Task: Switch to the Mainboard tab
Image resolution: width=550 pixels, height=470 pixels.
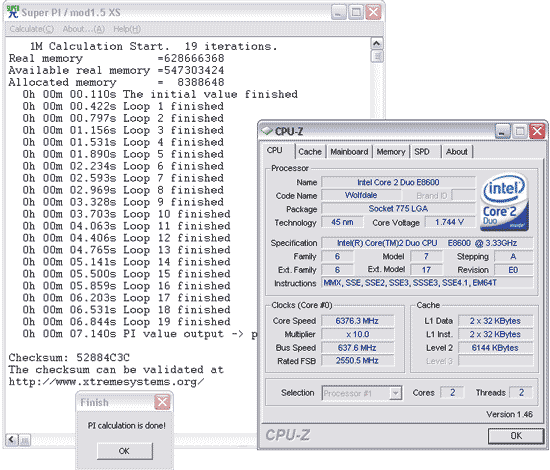Action: (x=349, y=152)
